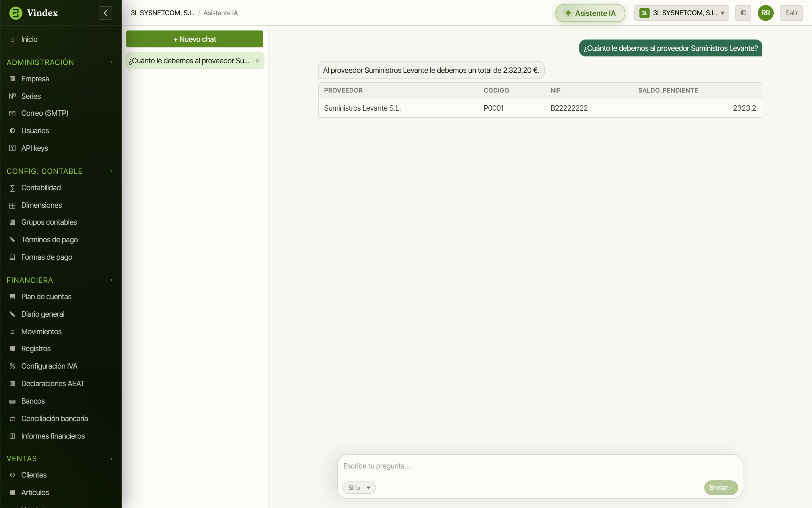Toggle dark/light theme in top bar

(x=743, y=13)
